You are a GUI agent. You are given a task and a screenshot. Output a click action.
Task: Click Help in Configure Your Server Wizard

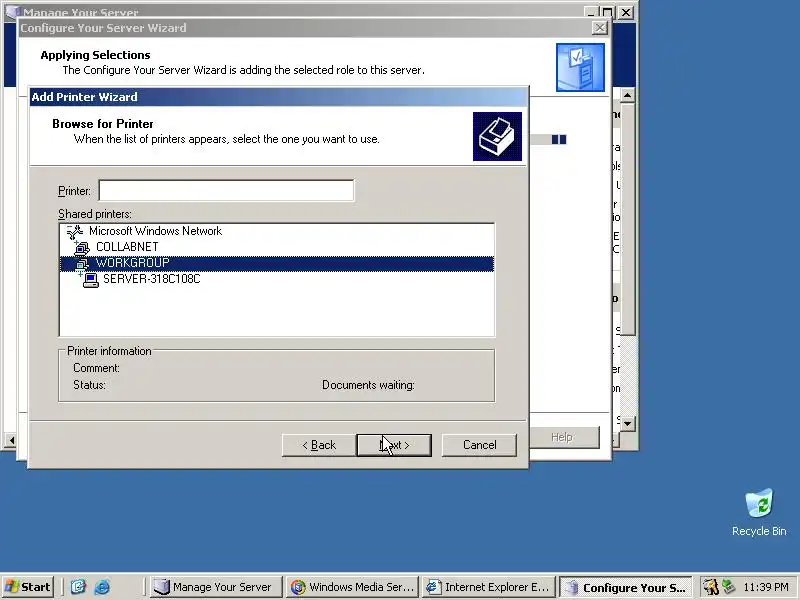[x=562, y=437]
